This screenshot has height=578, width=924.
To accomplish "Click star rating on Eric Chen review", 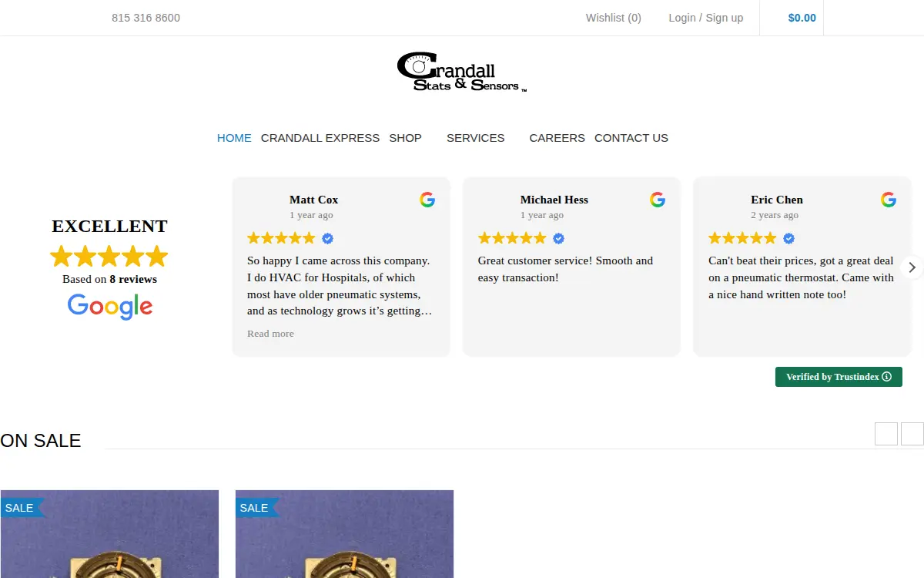I will pos(743,238).
